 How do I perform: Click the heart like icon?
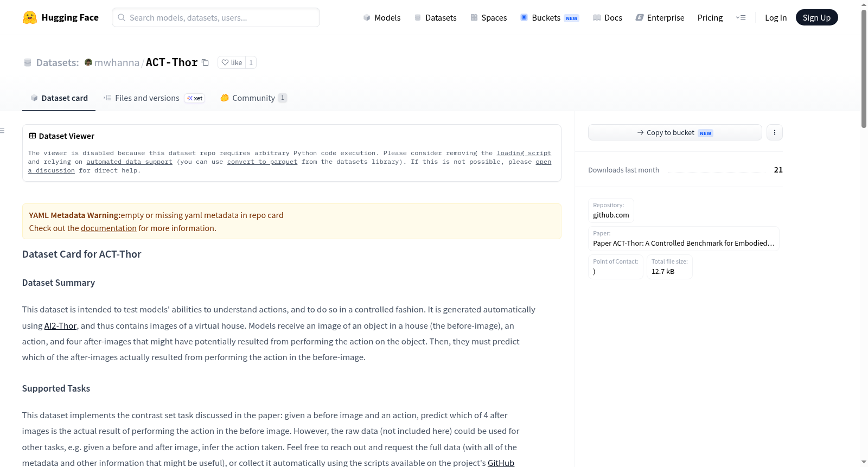click(225, 62)
